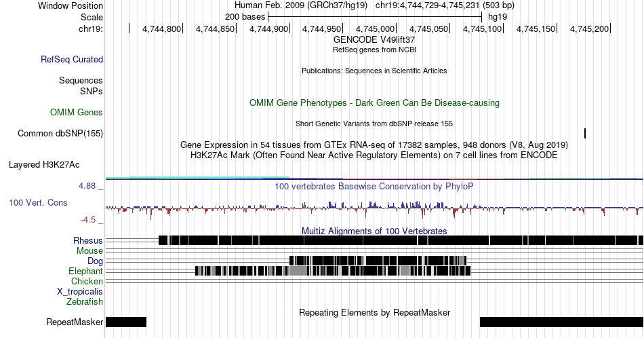The height and width of the screenshot is (338, 644).
Task: Click the hg19 label beside the scale bar
Action: pyautogui.click(x=498, y=17)
